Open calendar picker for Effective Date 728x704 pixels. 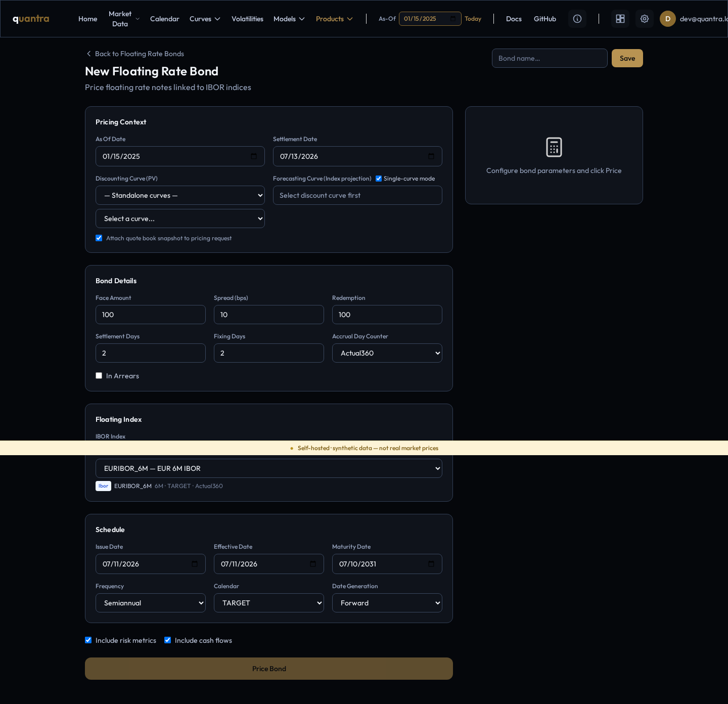pyautogui.click(x=313, y=564)
